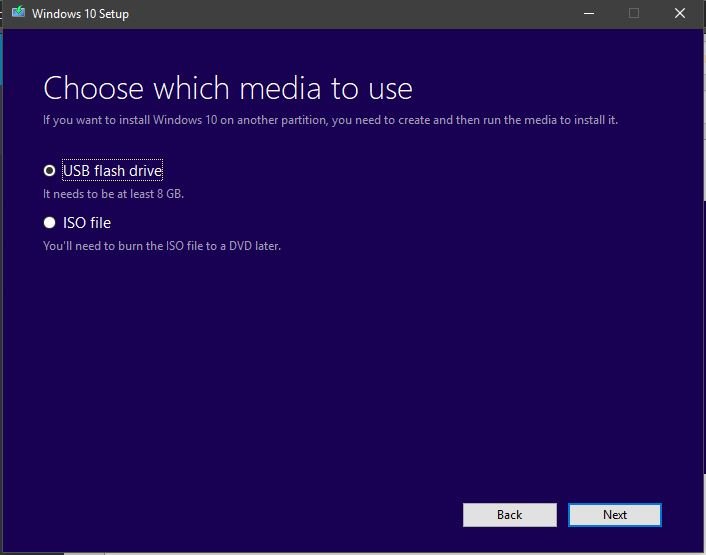Click 'It needs to be at least 8 GB.' text
Screen dimensions: 706x555
coord(113,194)
